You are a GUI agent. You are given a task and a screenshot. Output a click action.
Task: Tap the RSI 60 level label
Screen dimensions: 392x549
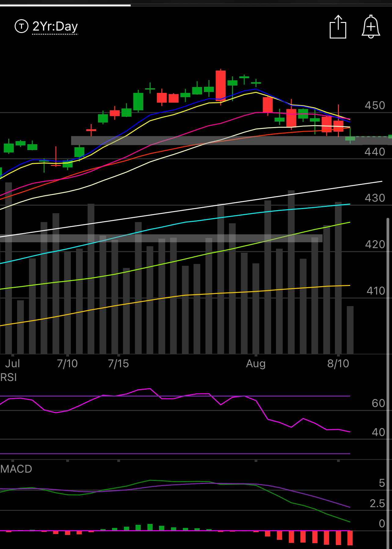(378, 403)
